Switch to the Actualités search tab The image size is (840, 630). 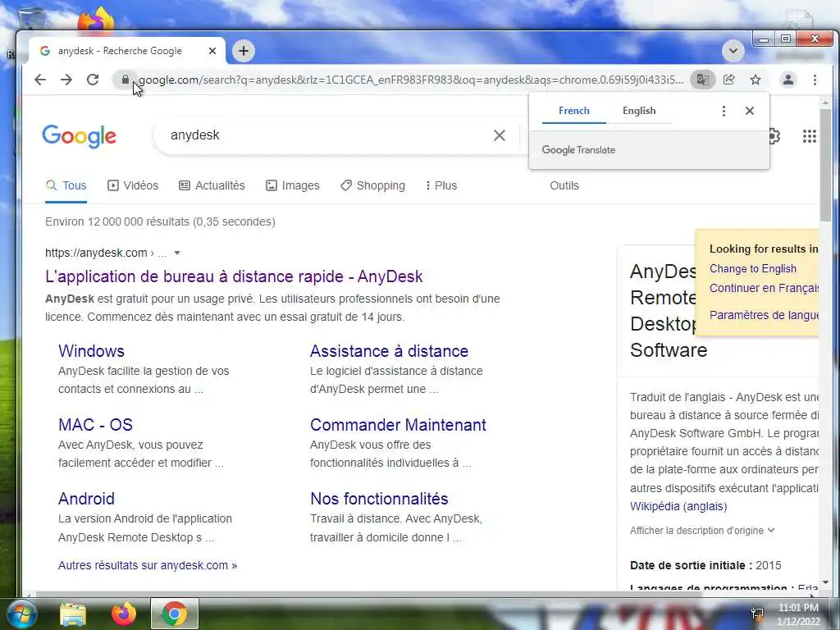212,185
